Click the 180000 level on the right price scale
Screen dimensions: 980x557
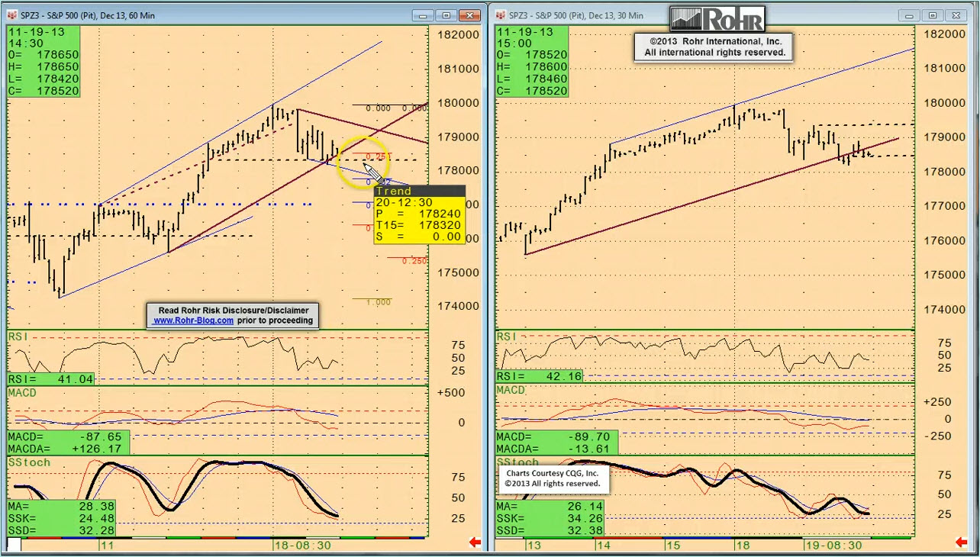point(946,103)
